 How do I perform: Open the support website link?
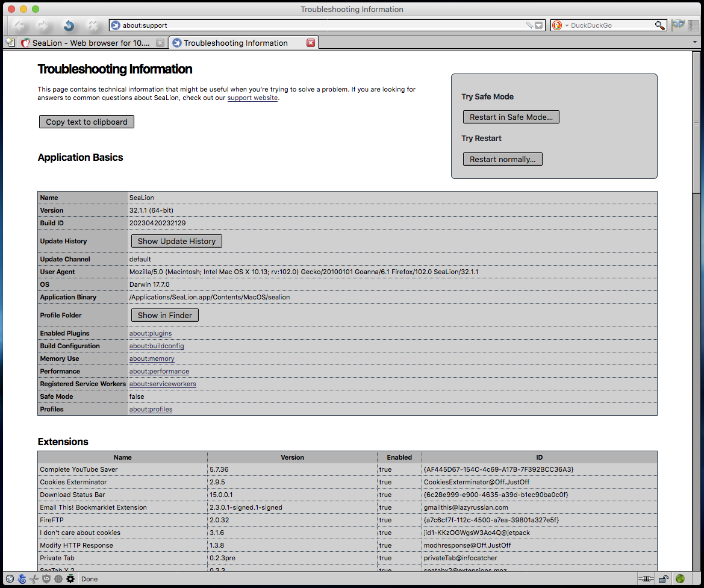point(252,98)
